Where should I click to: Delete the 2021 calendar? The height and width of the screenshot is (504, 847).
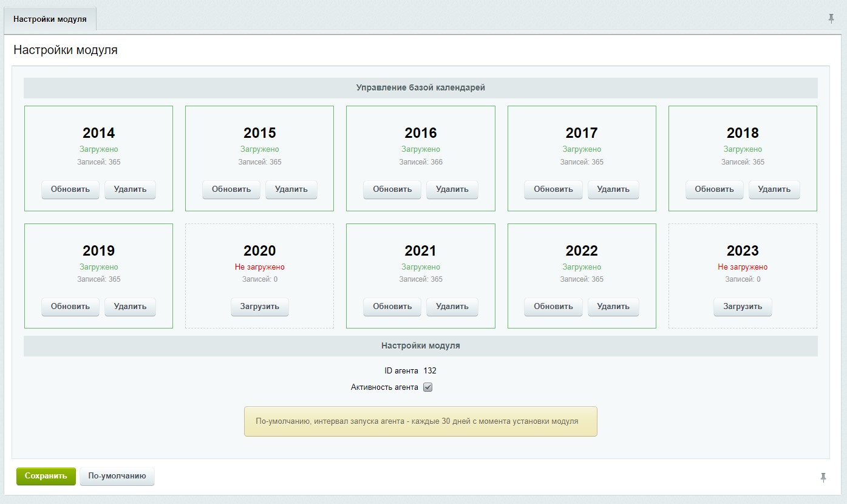click(452, 307)
